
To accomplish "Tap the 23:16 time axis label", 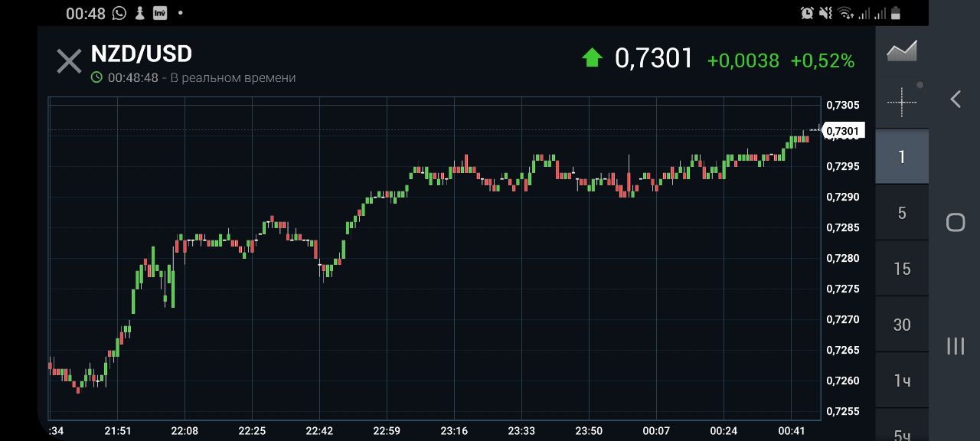I will point(454,431).
